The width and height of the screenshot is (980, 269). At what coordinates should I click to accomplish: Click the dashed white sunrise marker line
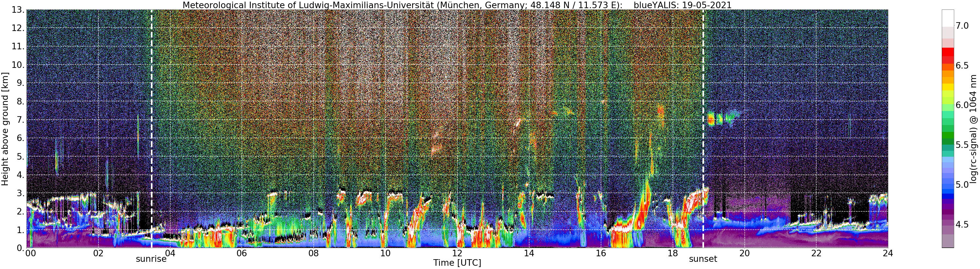152,129
